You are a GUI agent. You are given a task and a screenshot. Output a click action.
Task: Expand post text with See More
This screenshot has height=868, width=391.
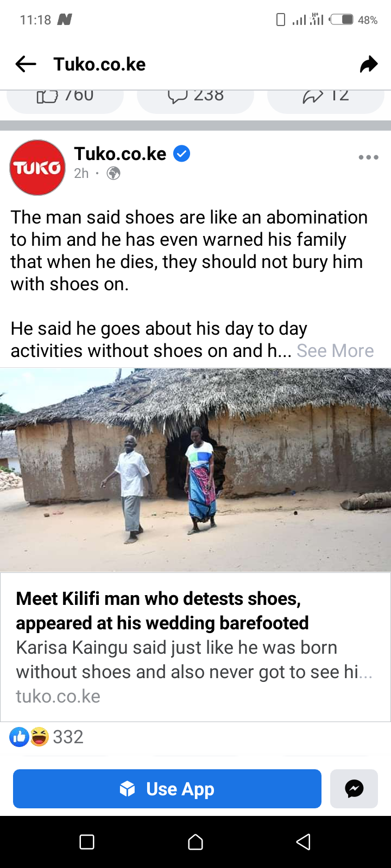click(x=335, y=350)
